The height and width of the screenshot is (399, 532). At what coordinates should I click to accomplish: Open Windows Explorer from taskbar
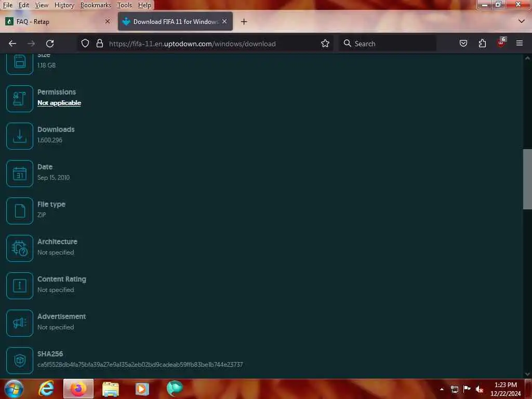click(x=111, y=389)
